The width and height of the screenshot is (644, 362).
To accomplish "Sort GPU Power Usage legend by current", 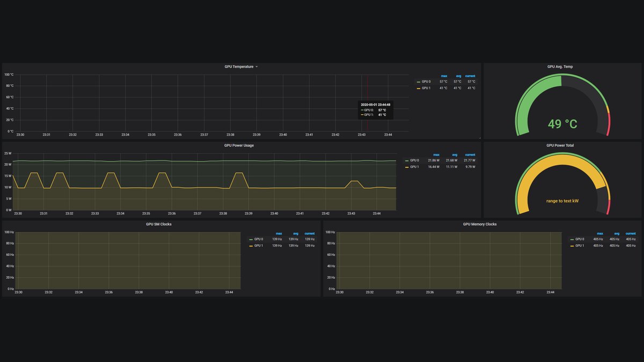I will (x=470, y=155).
